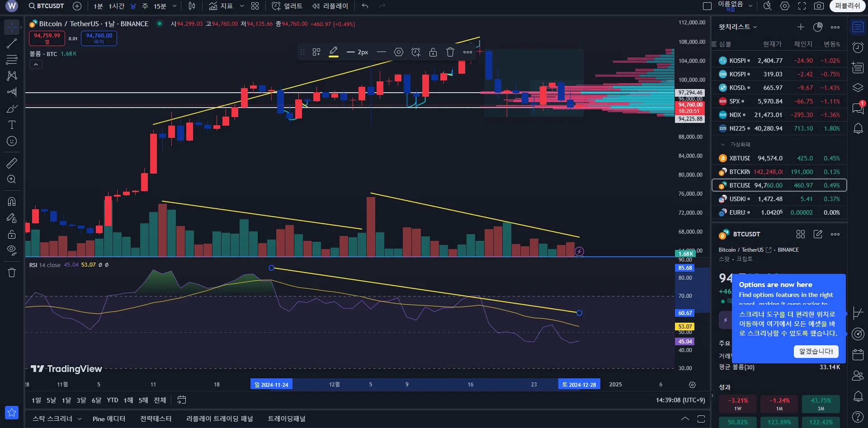Select the 1분 timeframe
This screenshot has width=868, height=428.
[98, 6]
